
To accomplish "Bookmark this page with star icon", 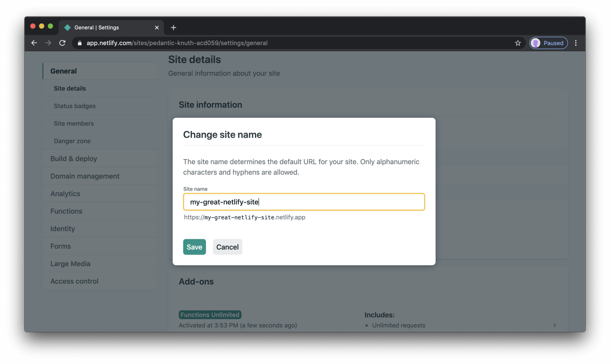I will (x=518, y=43).
